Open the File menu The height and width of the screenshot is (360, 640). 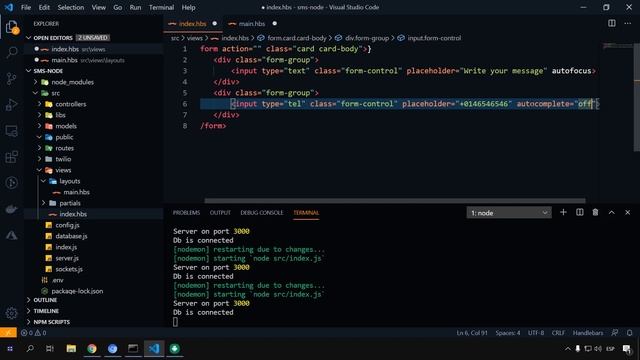pos(26,7)
